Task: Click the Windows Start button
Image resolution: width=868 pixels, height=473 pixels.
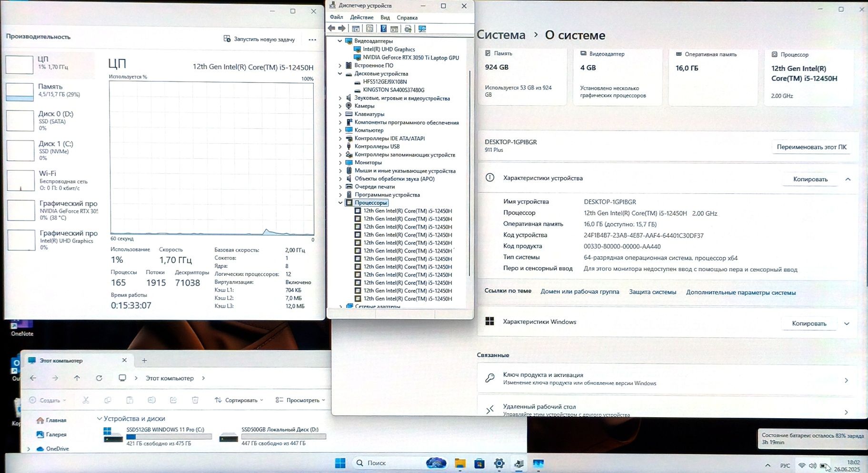Action: [340, 463]
